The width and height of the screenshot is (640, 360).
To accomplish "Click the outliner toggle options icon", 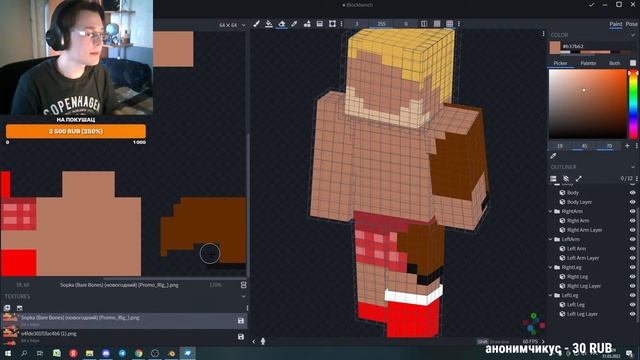I will [553, 179].
